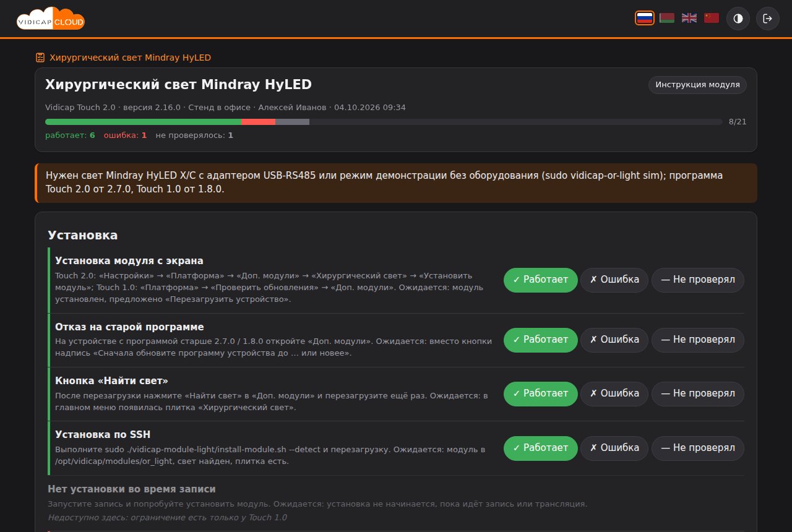Viewport: 792px width, 532px height.
Task: Open breadcrumb link Хирургический свет Mindray HyLED
Action: coord(130,58)
